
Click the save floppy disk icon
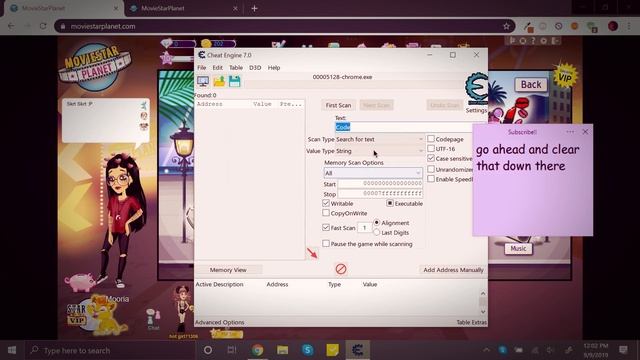(x=234, y=81)
